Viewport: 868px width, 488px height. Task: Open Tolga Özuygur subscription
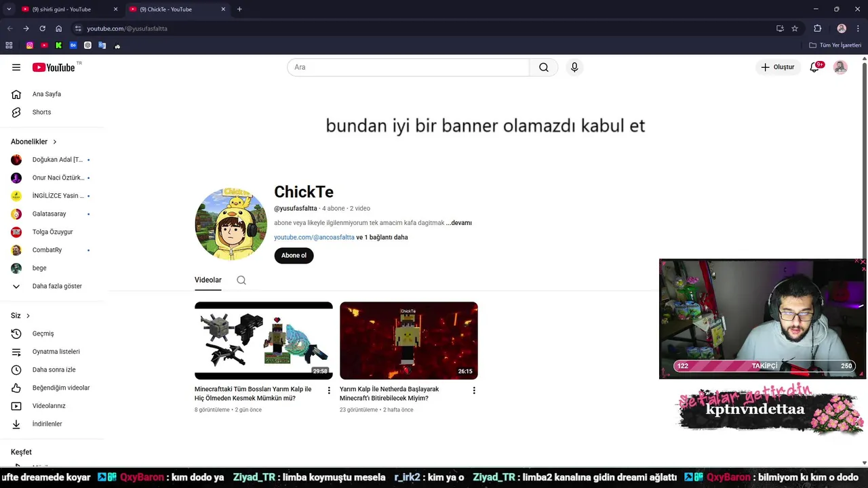click(x=52, y=232)
